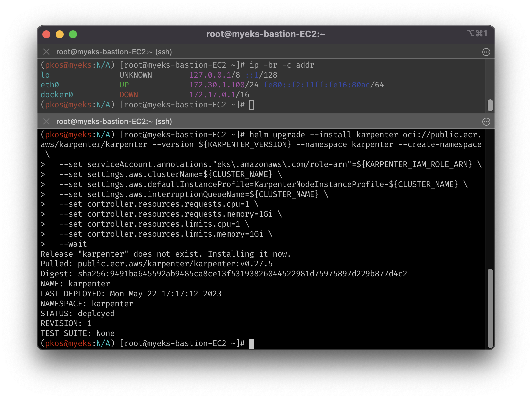Click the 'NAMESPACE: karpenter' output line

(87, 304)
